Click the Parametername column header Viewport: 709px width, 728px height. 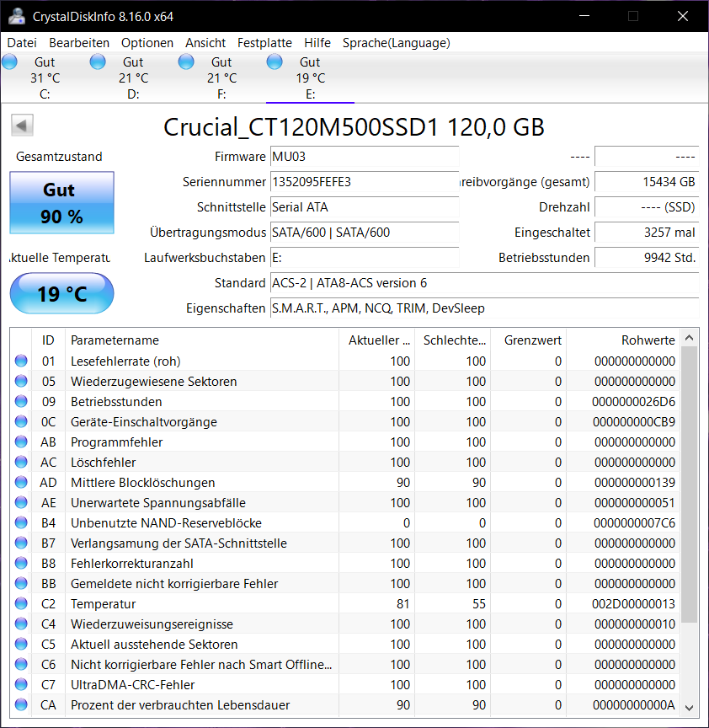click(202, 340)
